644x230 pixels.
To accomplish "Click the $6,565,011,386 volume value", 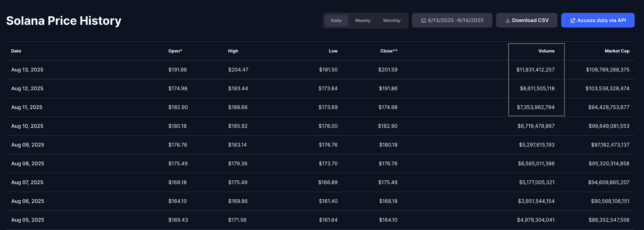I will [536, 164].
